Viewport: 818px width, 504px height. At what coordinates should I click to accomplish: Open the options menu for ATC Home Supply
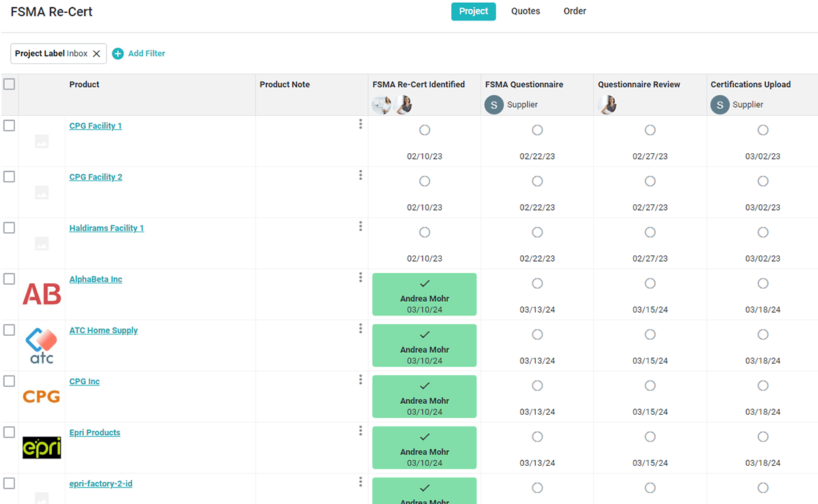point(361,328)
